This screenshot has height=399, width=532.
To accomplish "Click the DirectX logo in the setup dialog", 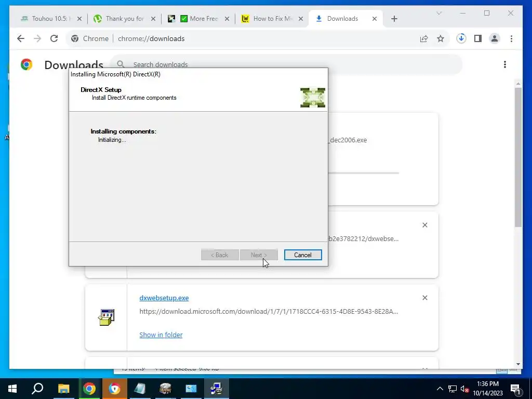I will (312, 97).
